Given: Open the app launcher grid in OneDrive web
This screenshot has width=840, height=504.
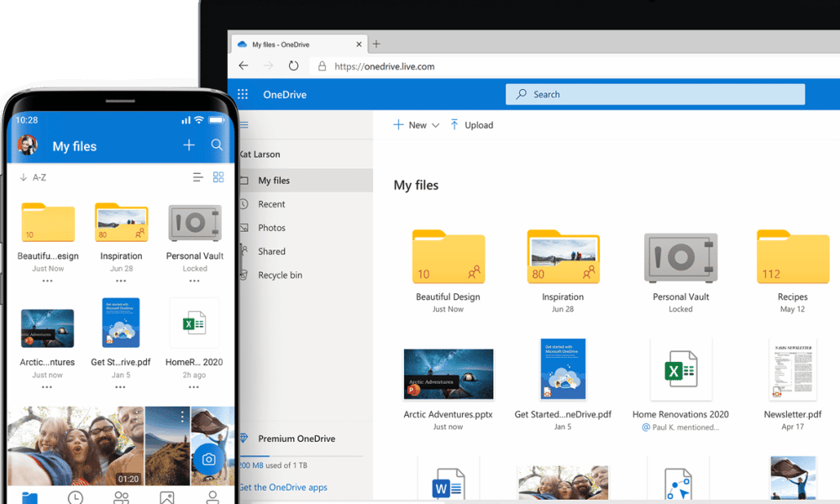Looking at the screenshot, I should pyautogui.click(x=243, y=94).
